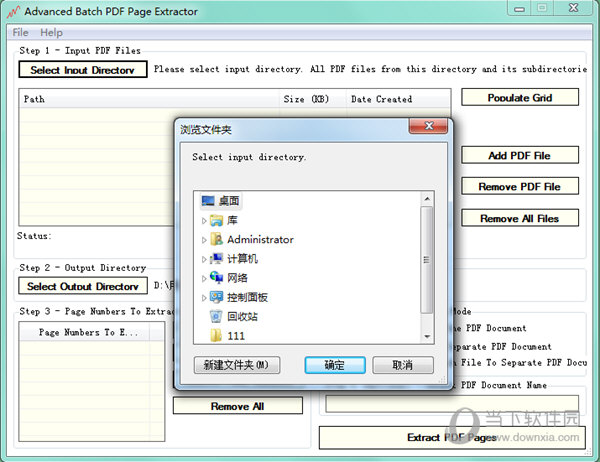This screenshot has width=600, height=462.
Task: Open the Help menu
Action: coord(51,33)
